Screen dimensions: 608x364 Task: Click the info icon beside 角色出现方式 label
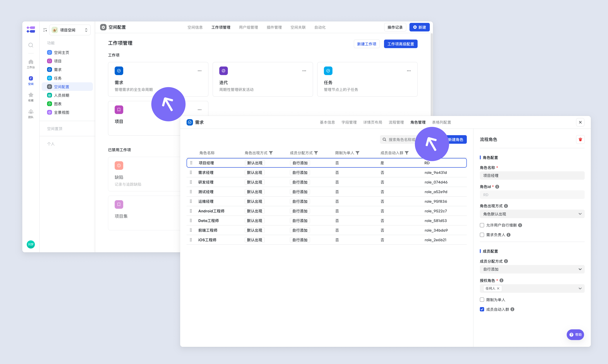point(506,206)
